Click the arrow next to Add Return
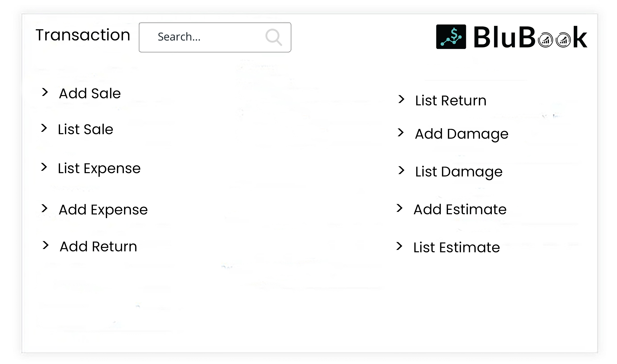This screenshot has width=617, height=364. (x=45, y=245)
